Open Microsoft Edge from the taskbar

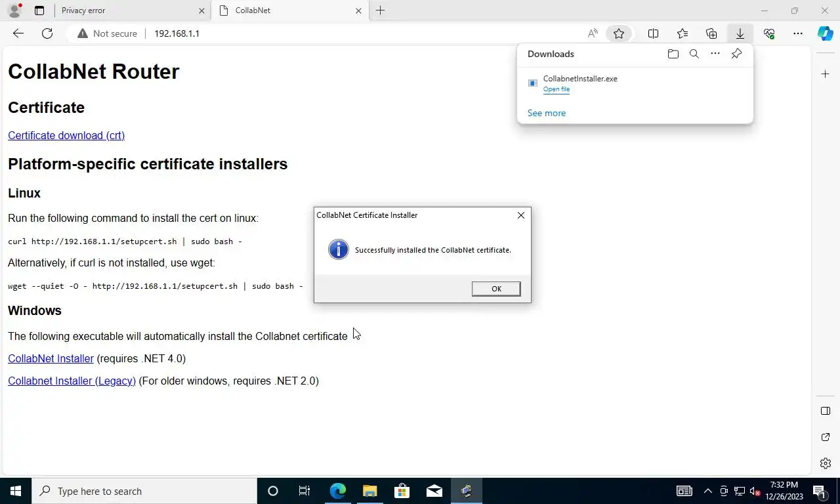click(337, 491)
